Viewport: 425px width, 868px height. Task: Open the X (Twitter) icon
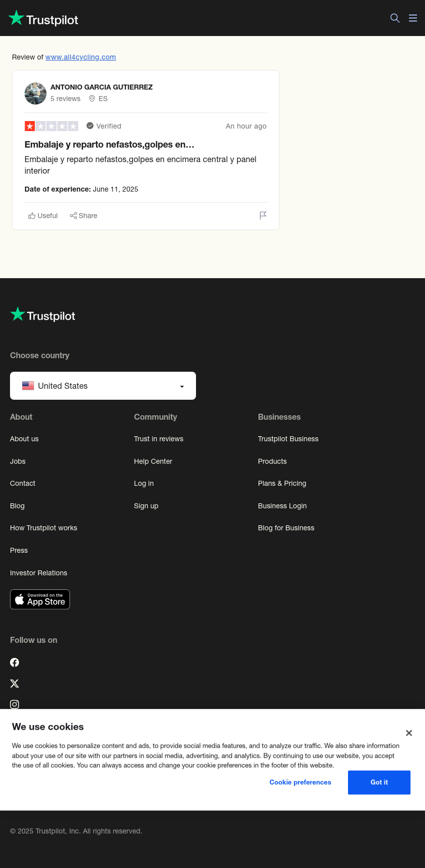14,683
